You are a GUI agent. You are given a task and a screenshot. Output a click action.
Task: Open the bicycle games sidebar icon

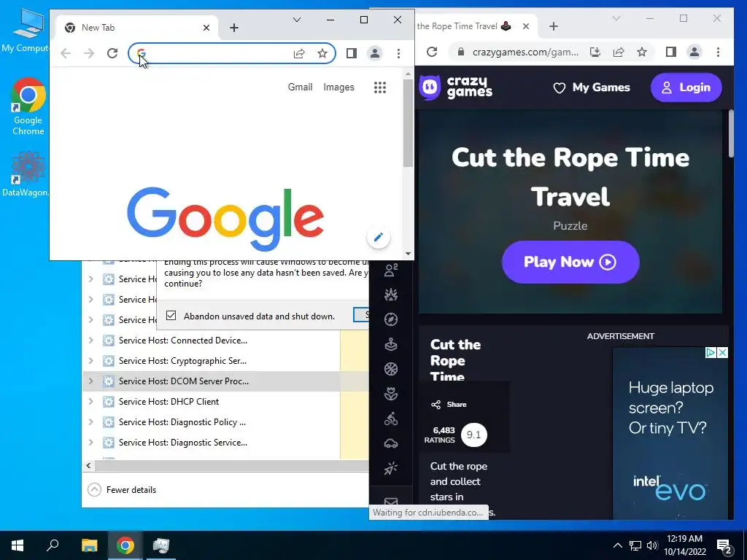coord(391,419)
